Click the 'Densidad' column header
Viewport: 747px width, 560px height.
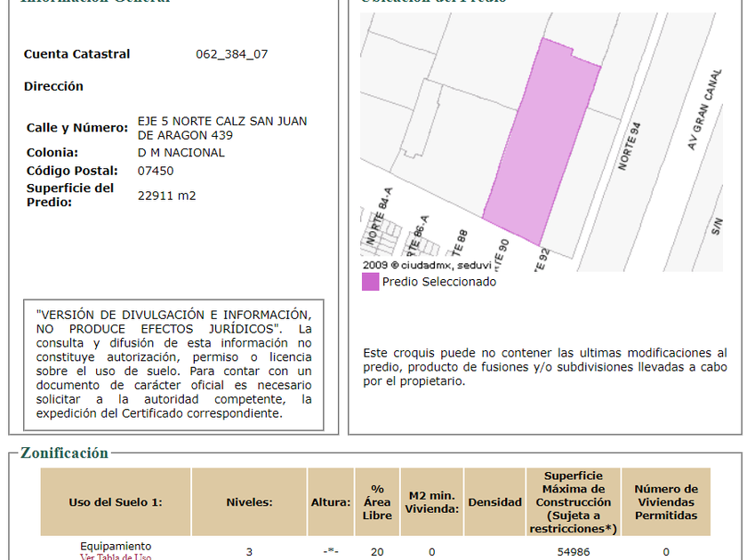(494, 502)
